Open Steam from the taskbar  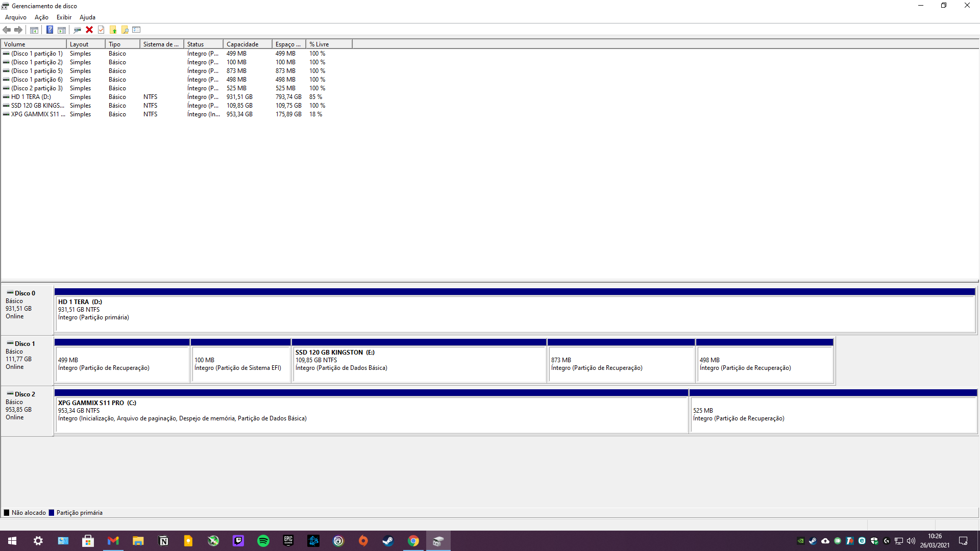coord(388,541)
